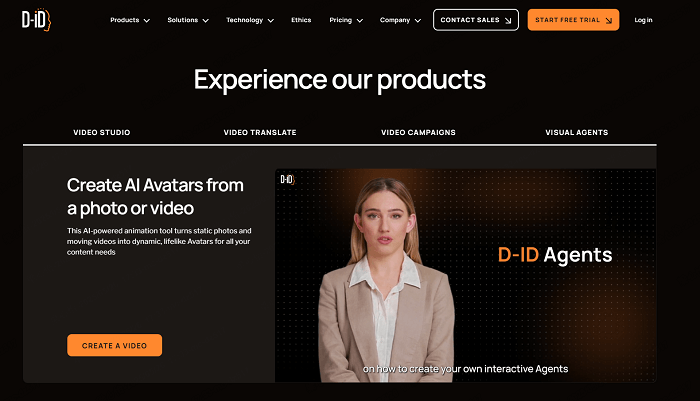Image resolution: width=700 pixels, height=401 pixels.
Task: Click the arrow icon on Contact Sales
Action: point(508,21)
